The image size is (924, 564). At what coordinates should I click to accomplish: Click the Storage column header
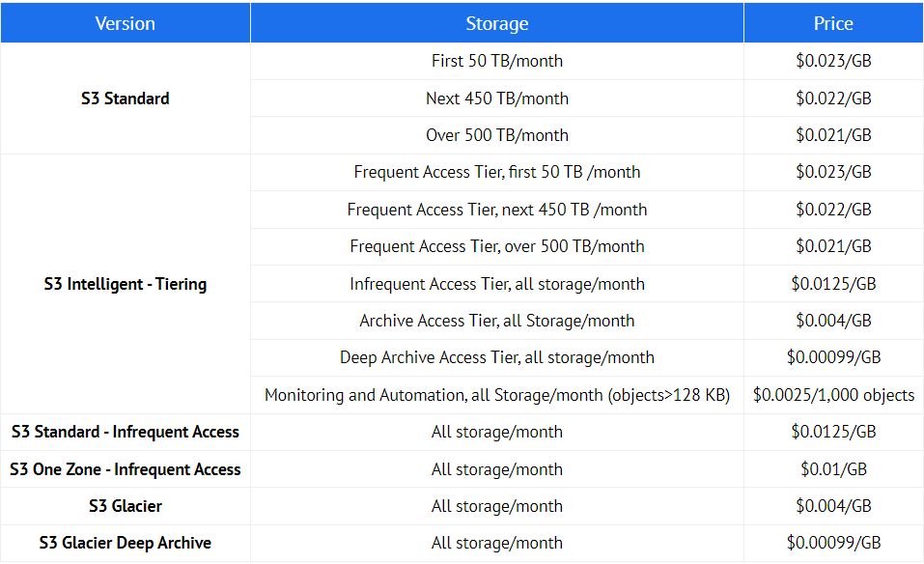pyautogui.click(x=496, y=23)
